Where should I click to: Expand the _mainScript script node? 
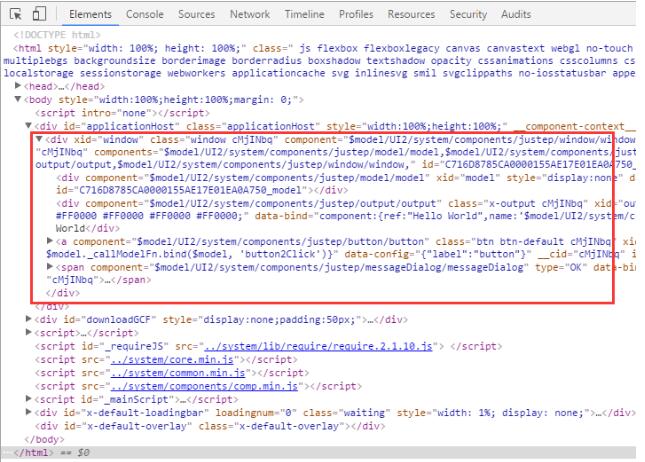[28, 399]
